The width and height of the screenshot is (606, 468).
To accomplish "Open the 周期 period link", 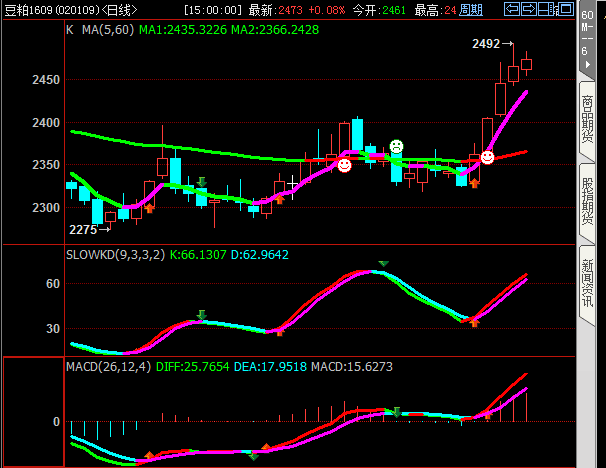I will [x=471, y=10].
